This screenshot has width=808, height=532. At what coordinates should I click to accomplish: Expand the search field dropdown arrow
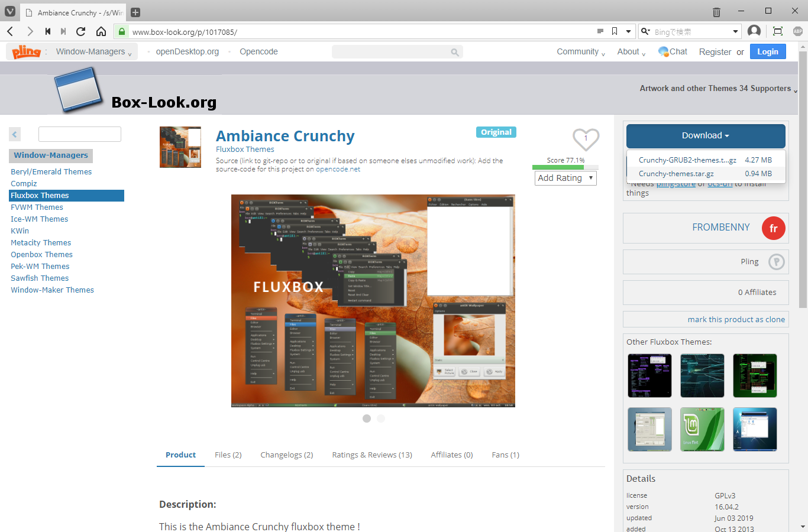click(x=735, y=31)
